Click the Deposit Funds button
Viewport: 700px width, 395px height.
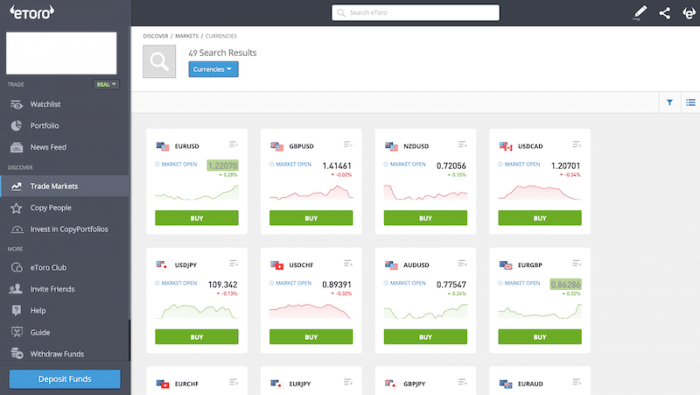coord(65,379)
